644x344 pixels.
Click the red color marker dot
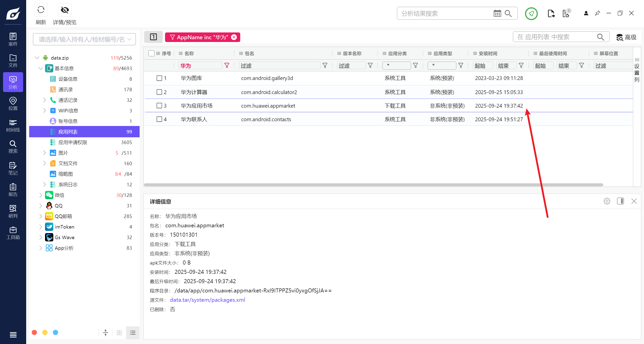click(x=34, y=333)
